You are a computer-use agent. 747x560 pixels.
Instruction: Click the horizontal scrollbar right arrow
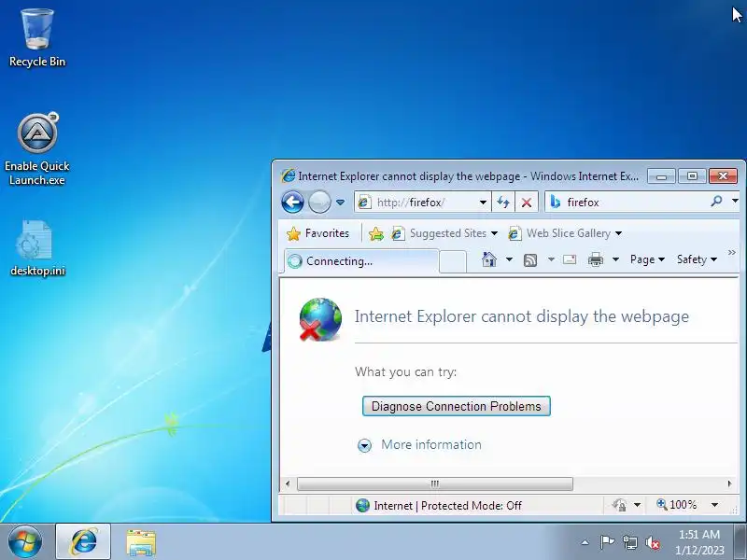point(729,483)
